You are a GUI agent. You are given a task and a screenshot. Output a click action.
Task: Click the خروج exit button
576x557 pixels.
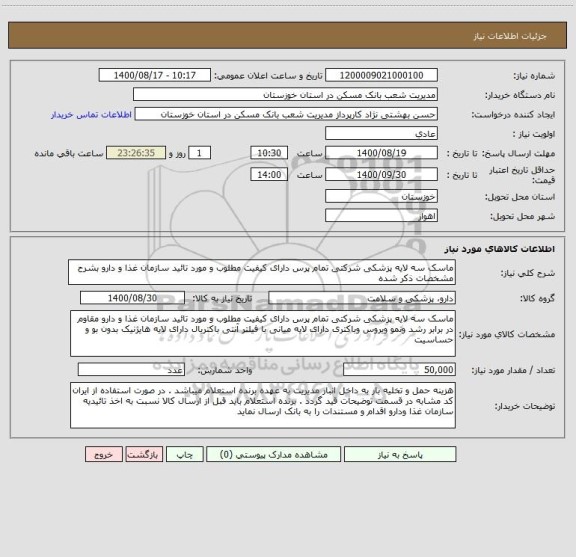[104, 454]
